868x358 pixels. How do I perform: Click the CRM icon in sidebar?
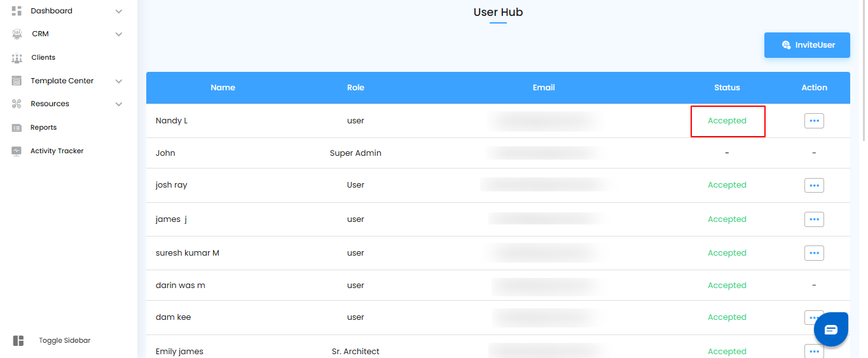point(17,34)
